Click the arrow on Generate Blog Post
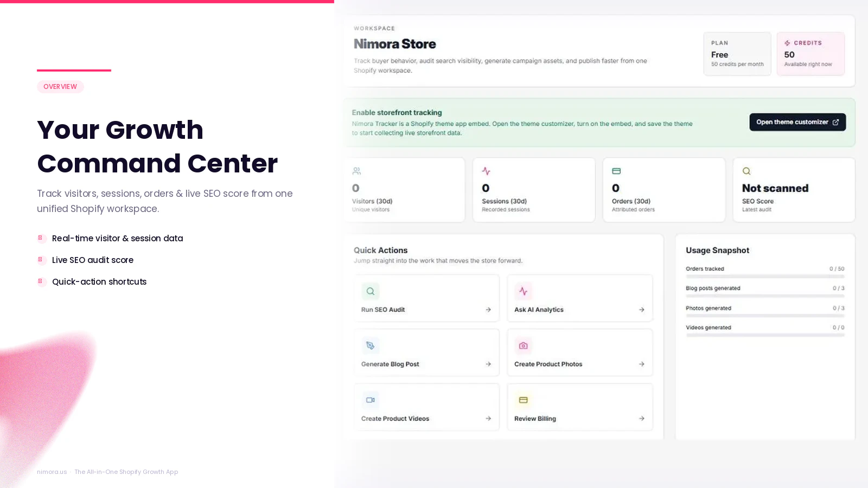Image resolution: width=868 pixels, height=488 pixels. click(x=488, y=364)
